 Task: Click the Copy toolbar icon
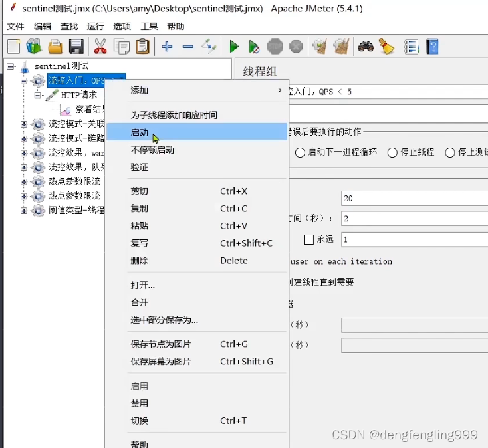[122, 47]
